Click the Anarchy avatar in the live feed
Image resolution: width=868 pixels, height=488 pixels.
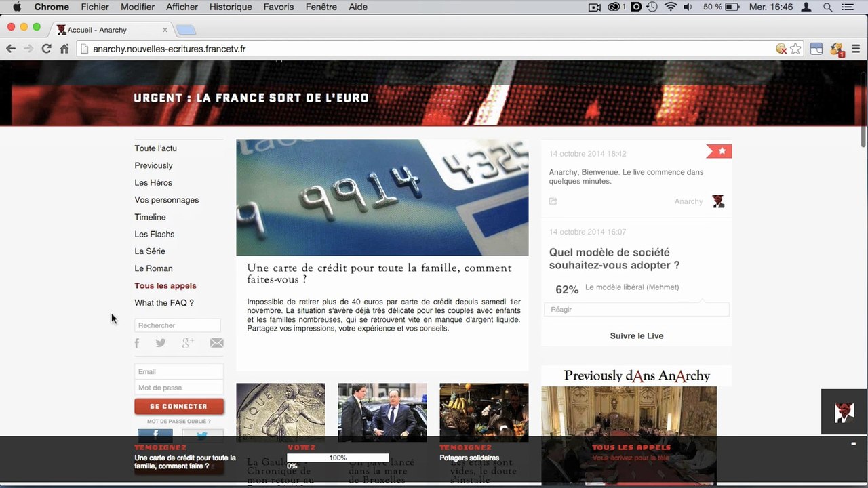[x=718, y=201]
